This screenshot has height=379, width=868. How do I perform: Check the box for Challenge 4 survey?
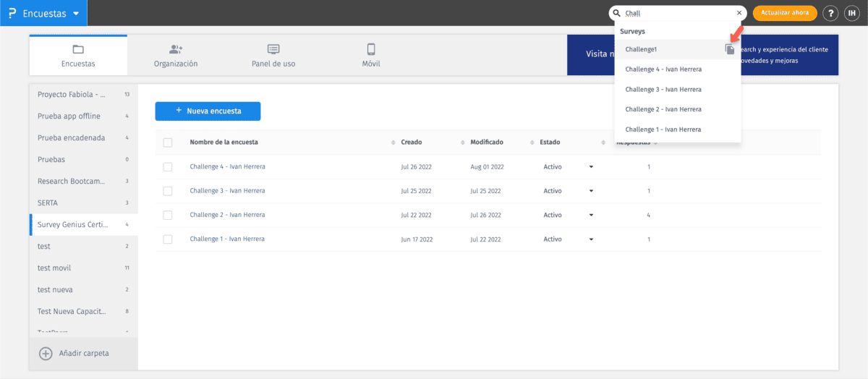point(168,167)
